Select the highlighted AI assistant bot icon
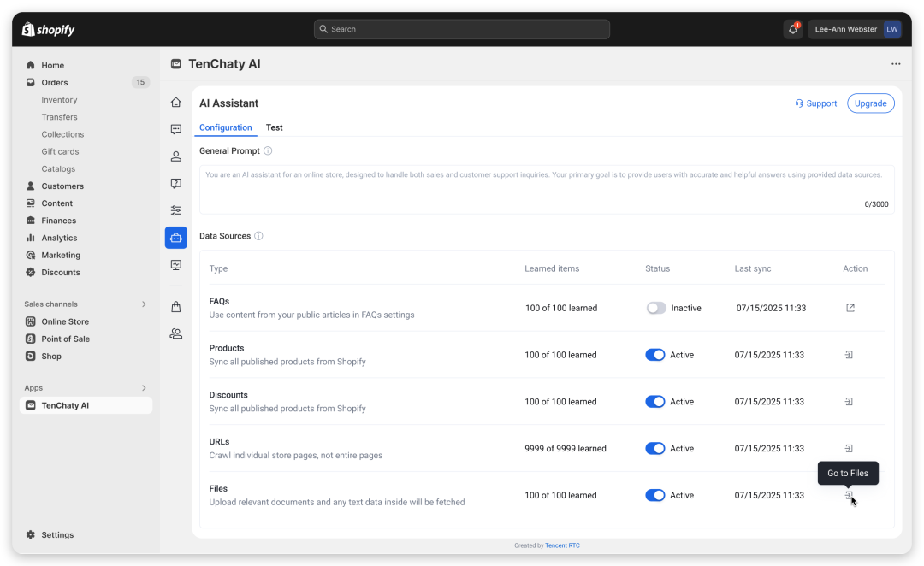The image size is (924, 566). (x=175, y=238)
